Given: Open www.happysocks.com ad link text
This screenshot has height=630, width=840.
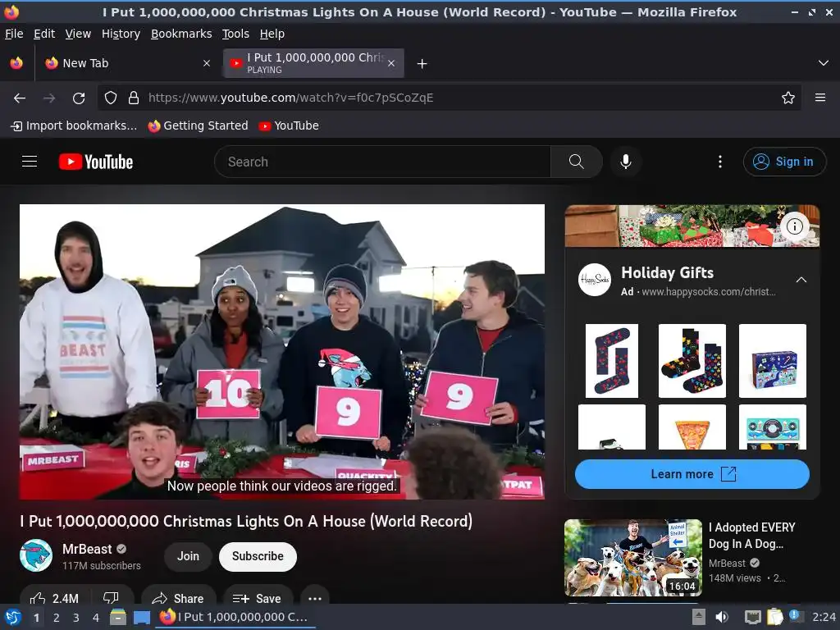Looking at the screenshot, I should coord(708,292).
